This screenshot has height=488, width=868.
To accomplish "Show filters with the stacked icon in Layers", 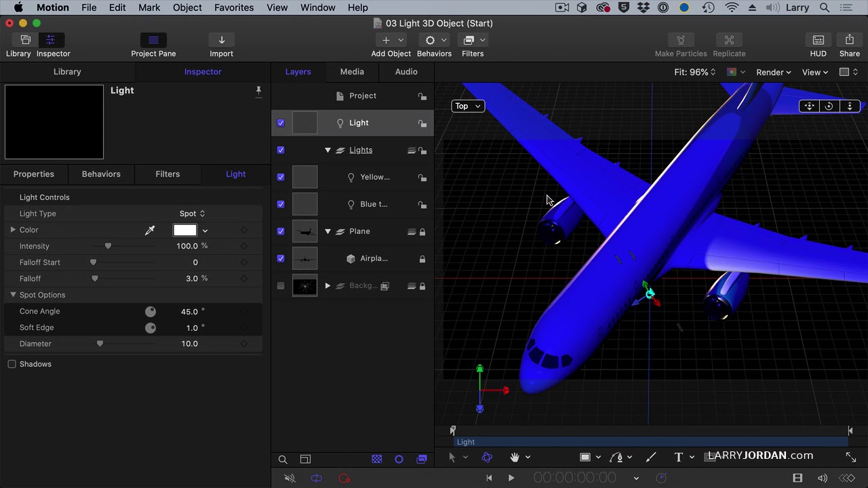I will tap(422, 460).
